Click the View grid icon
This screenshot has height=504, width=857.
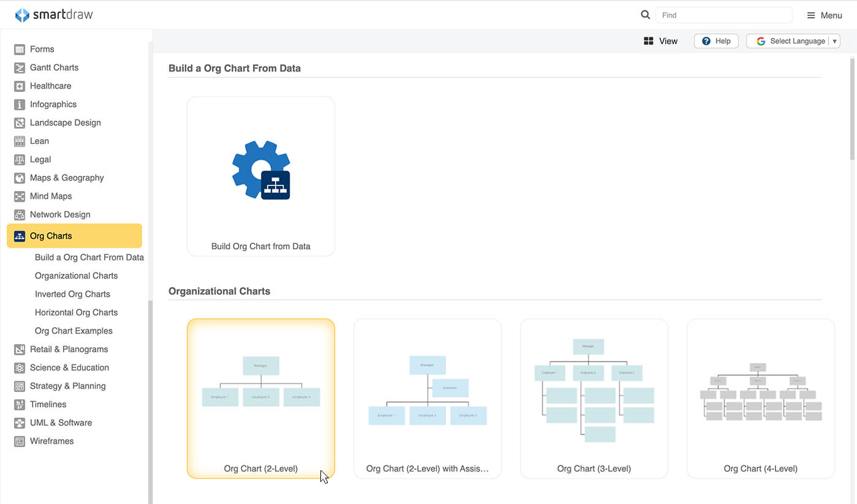649,41
